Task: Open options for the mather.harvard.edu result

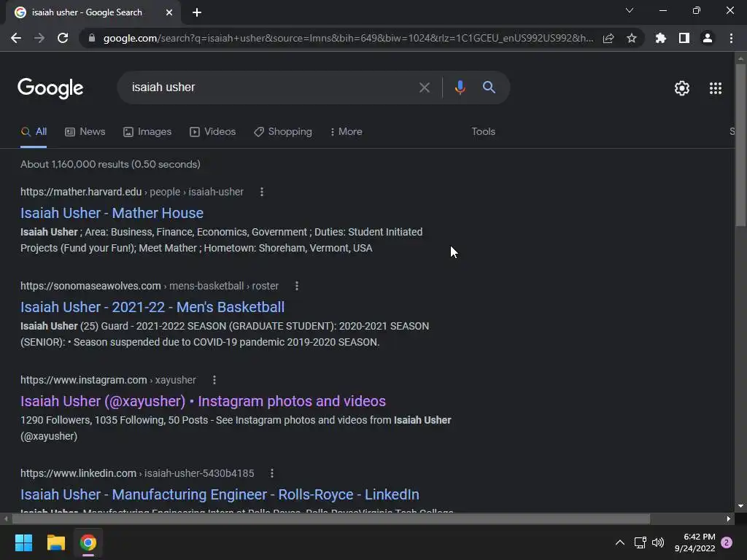Action: click(262, 192)
